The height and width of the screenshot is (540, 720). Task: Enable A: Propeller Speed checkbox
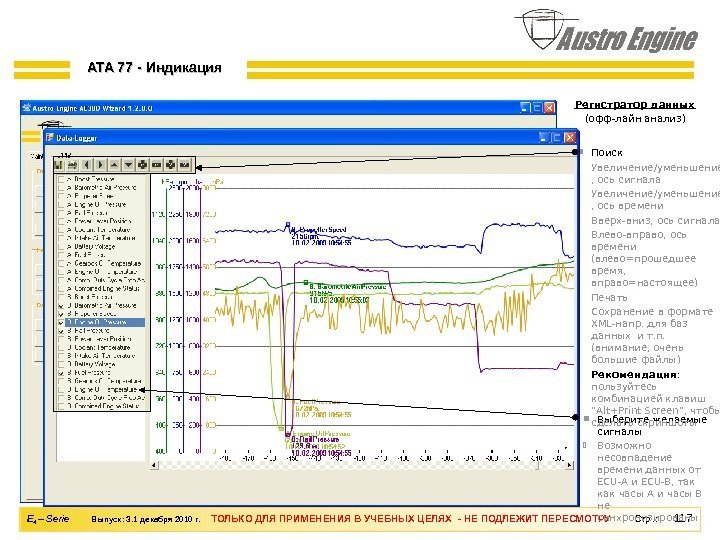pyautogui.click(x=61, y=196)
